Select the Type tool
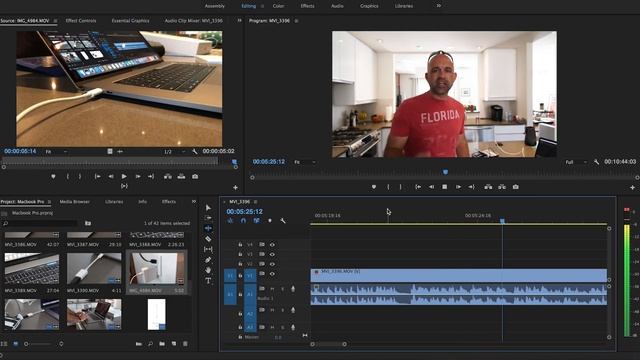The width and height of the screenshot is (640, 360). click(208, 281)
